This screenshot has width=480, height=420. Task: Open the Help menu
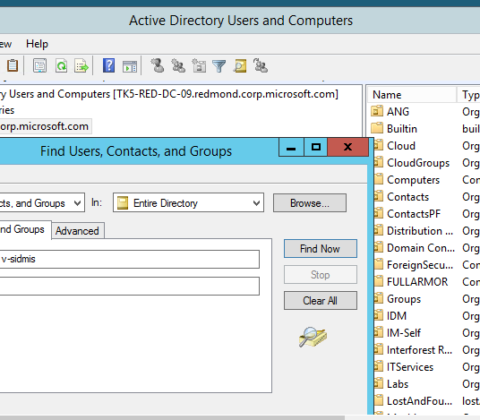coord(37,44)
